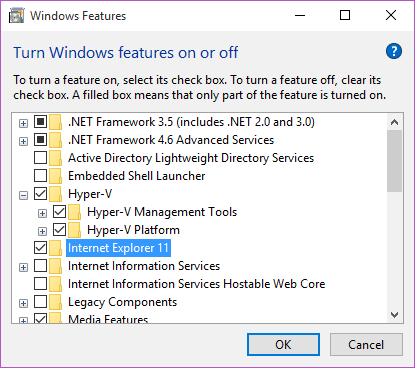Select highlighted 'Internet Explorer 11' text
Image resolution: width=415 pixels, height=368 pixels.
(118, 248)
